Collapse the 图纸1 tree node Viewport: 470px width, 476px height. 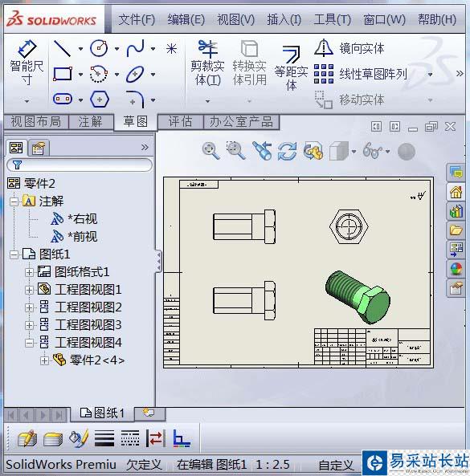[14, 254]
